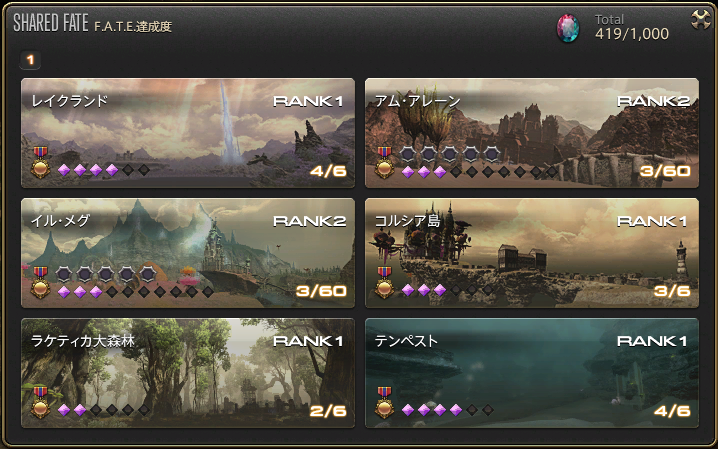Click the medal icon on コルシア島 card
Screen dimensions: 718x449
[x=384, y=282]
